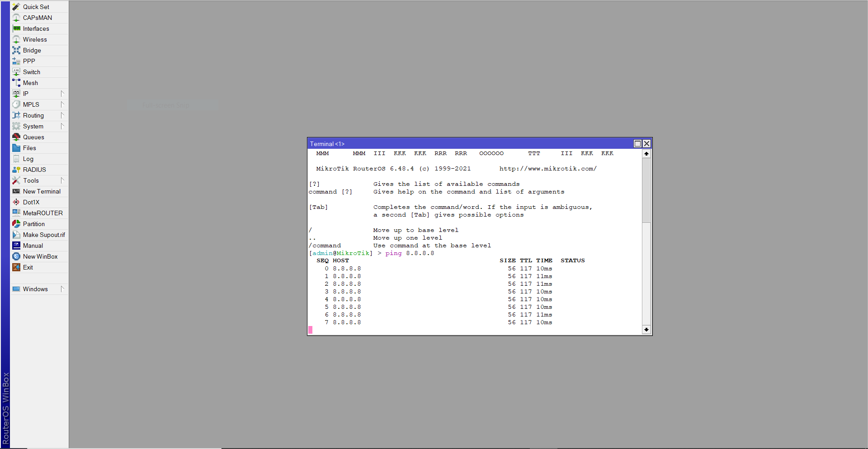Click ping result row with SEQ 7
The image size is (868, 449).
(x=438, y=322)
